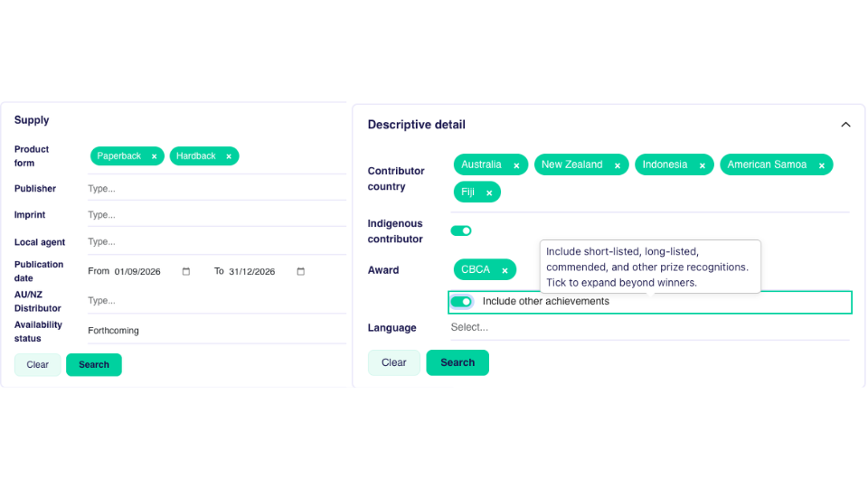Remove the Paperback product form tag
The image size is (868, 488).
coord(155,156)
